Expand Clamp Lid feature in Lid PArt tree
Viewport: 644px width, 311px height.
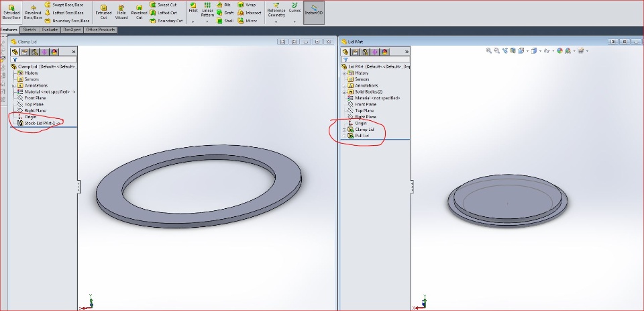pyautogui.click(x=344, y=130)
